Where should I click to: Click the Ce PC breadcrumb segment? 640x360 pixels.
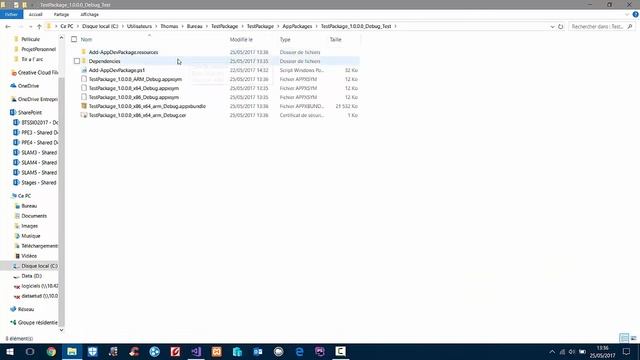[x=67, y=26]
